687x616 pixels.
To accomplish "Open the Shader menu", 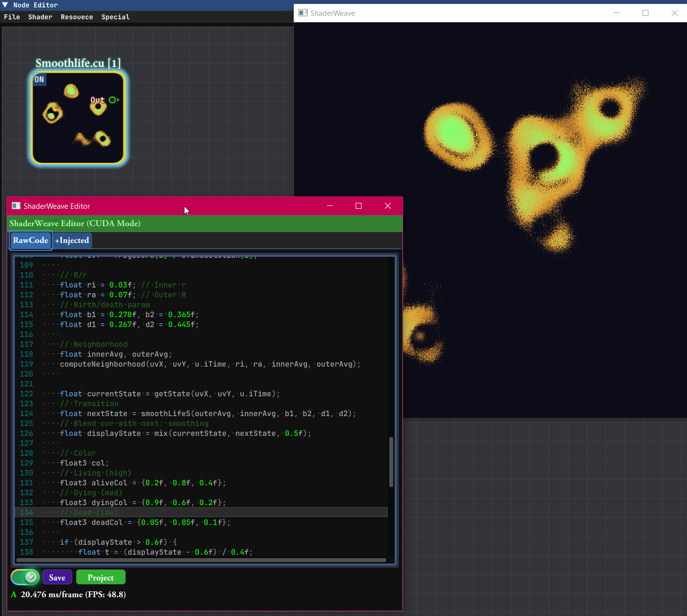I will pos(40,17).
